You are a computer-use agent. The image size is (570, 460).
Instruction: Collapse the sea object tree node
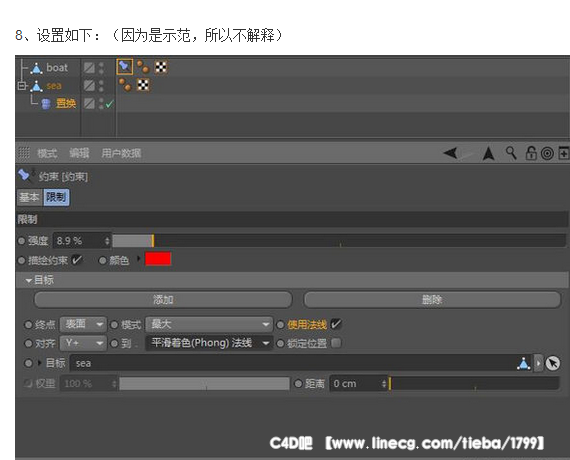(22, 86)
